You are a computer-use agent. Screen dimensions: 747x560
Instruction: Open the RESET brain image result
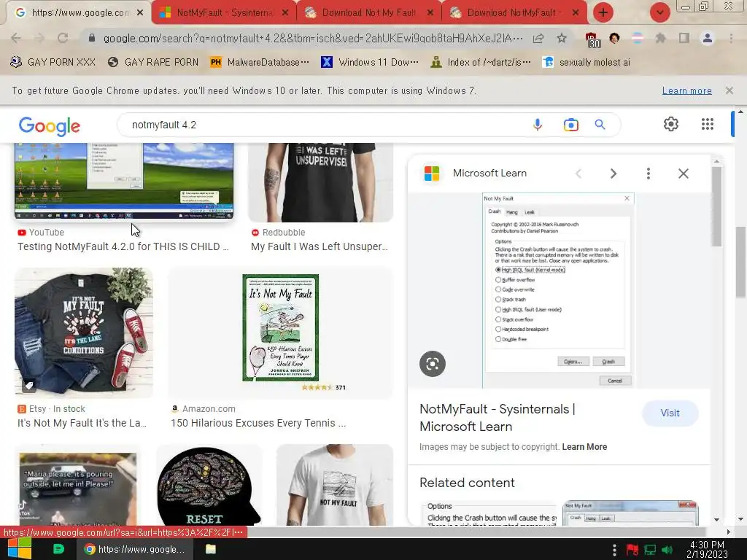[209, 485]
